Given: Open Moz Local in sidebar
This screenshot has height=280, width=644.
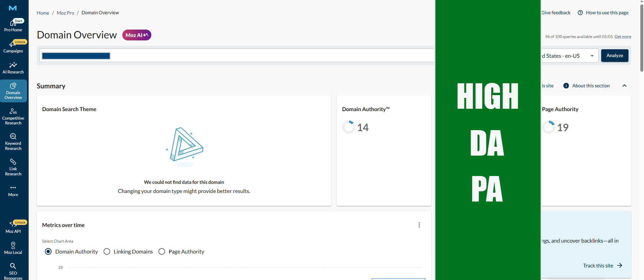Looking at the screenshot, I should [x=13, y=248].
